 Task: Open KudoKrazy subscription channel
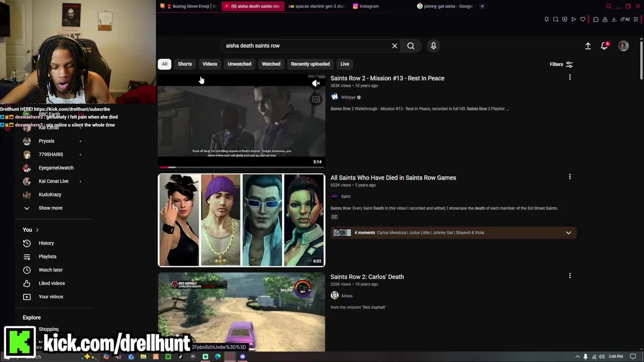[x=50, y=195]
